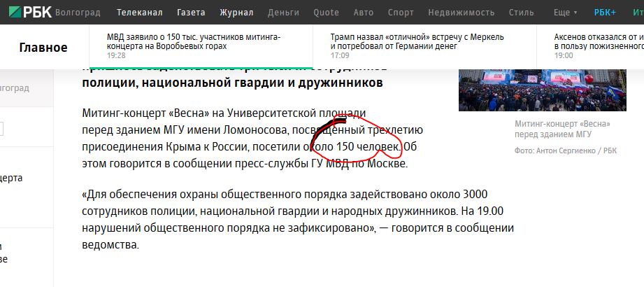Open the Волгоград region selector
644x287 pixels.
click(78, 13)
